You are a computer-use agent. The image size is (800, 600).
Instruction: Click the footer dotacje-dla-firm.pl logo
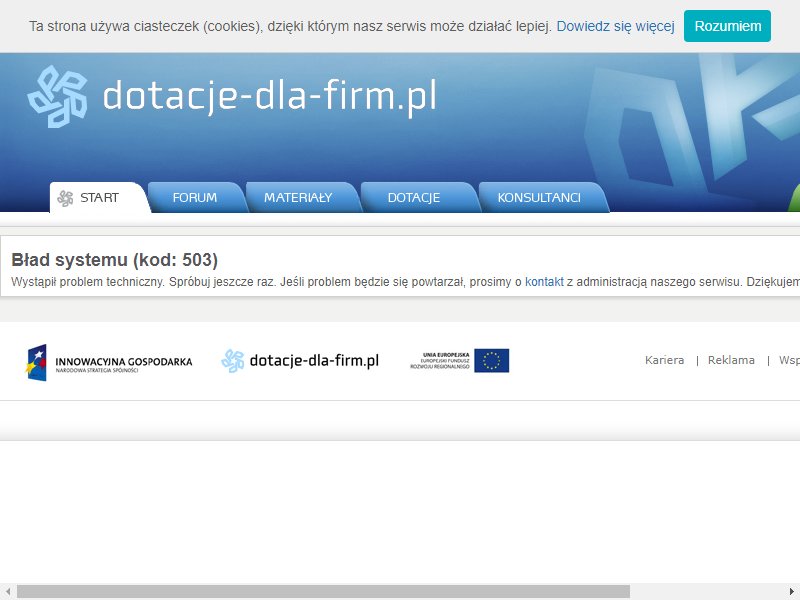pyautogui.click(x=300, y=361)
